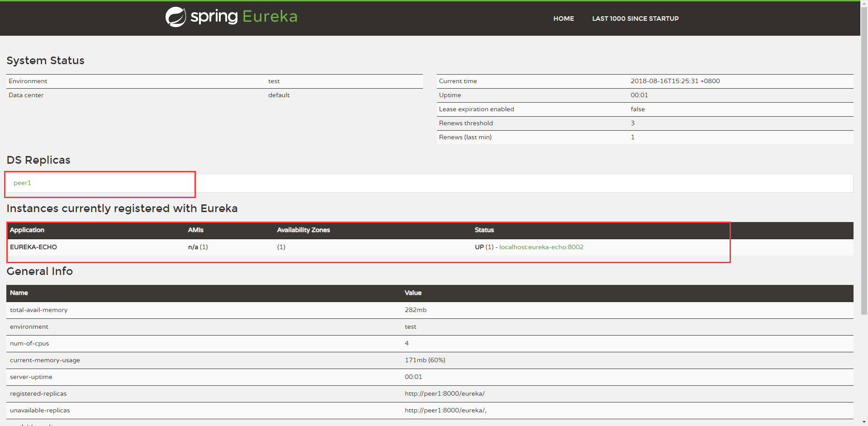Click the n/a (1) AMIs cell

198,247
